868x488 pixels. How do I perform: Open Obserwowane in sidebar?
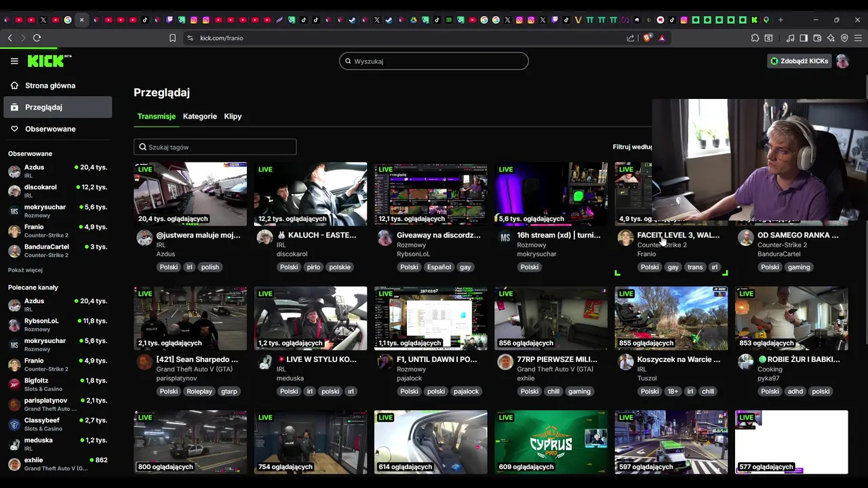click(x=58, y=129)
